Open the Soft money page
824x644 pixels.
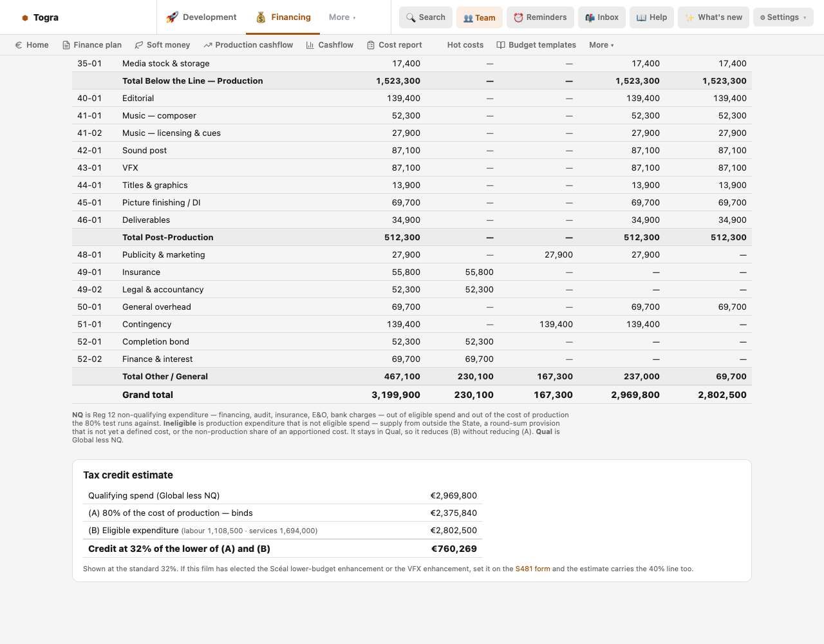pyautogui.click(x=163, y=45)
